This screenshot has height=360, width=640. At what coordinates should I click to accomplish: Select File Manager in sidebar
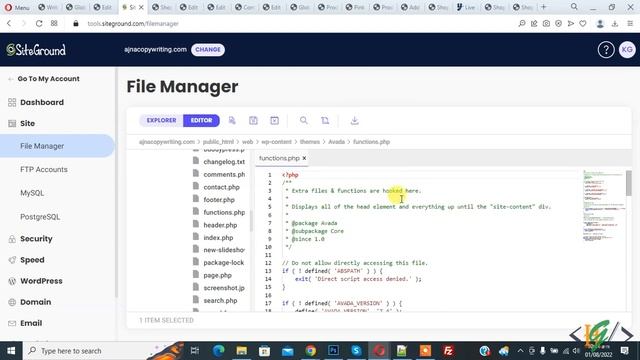57,146
